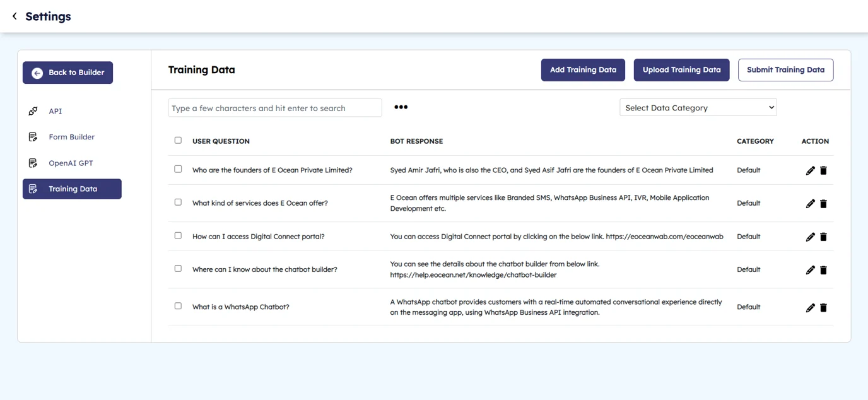This screenshot has height=400, width=868.
Task: Select the Digital Connect portal row checkbox
Action: (x=178, y=235)
